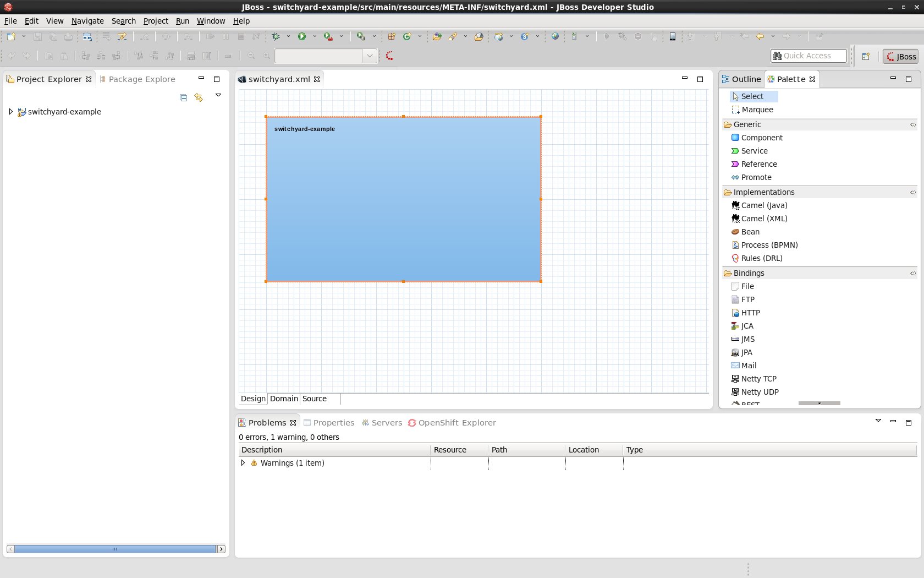The height and width of the screenshot is (578, 924).
Task: Select the Netty TCP binding tool
Action: click(754, 379)
